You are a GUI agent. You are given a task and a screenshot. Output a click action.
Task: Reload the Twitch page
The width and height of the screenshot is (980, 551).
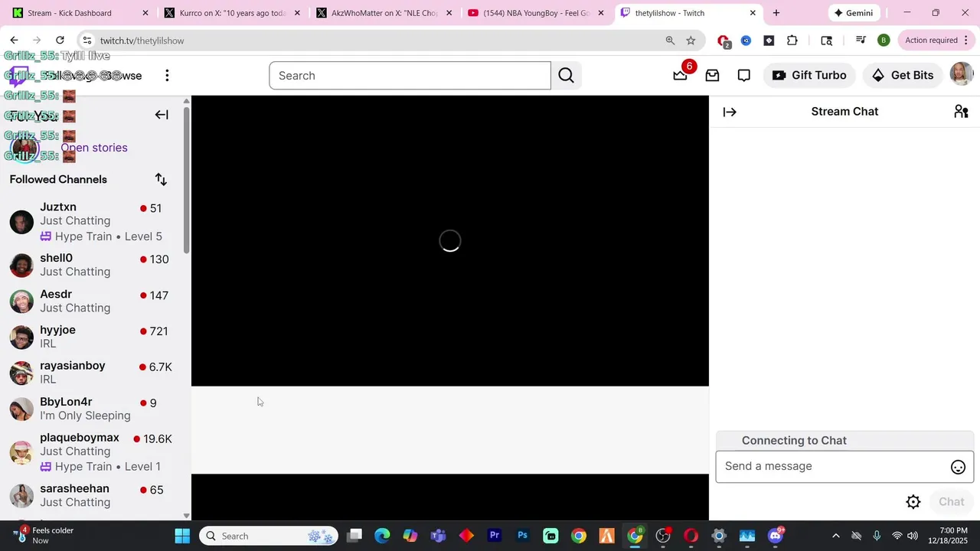click(x=60, y=40)
